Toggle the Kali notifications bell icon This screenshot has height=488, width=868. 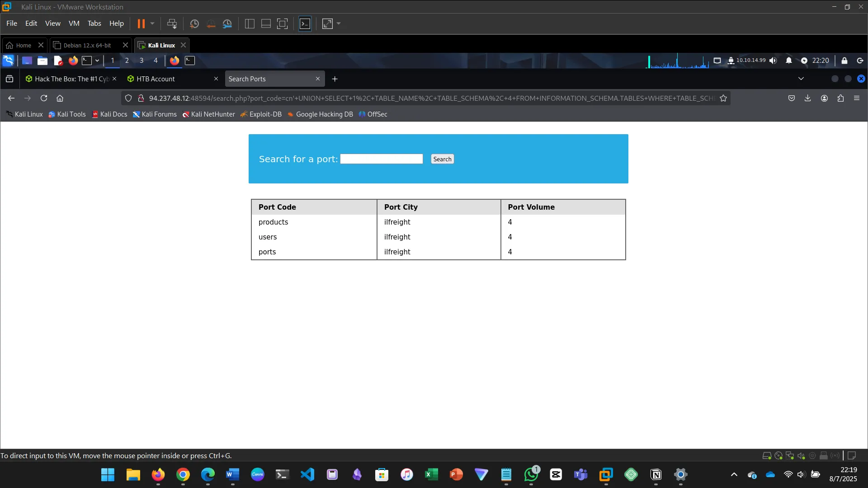pyautogui.click(x=789, y=61)
